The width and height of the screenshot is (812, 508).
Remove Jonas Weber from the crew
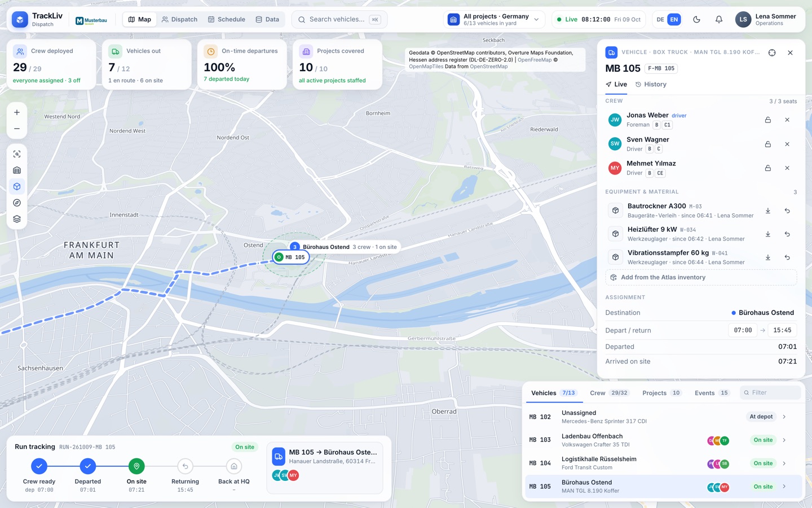[787, 120]
